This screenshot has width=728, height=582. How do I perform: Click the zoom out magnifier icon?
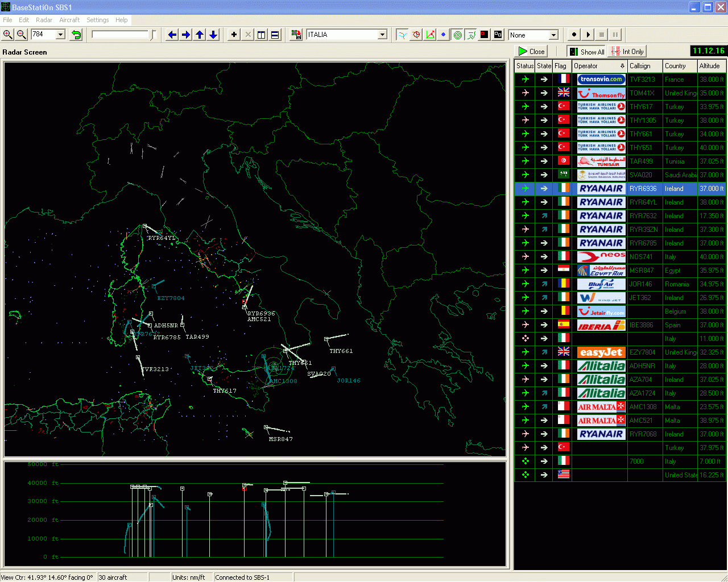pyautogui.click(x=21, y=35)
